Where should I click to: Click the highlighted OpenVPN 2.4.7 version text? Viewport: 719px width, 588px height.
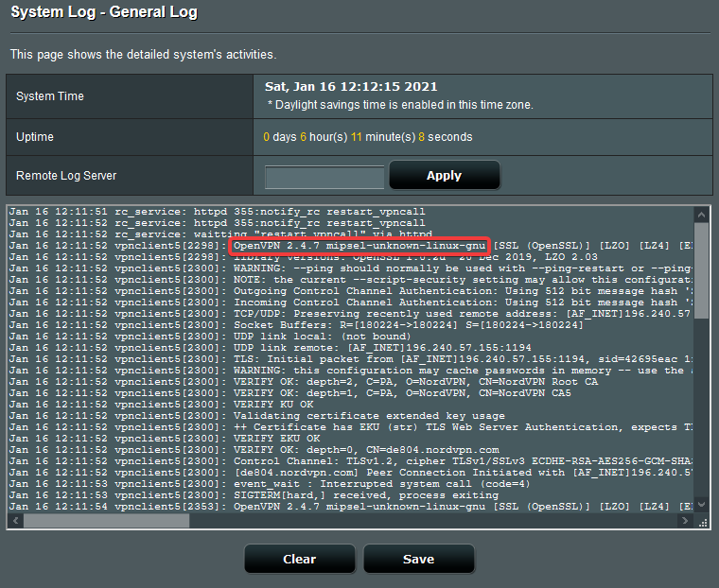[359, 246]
